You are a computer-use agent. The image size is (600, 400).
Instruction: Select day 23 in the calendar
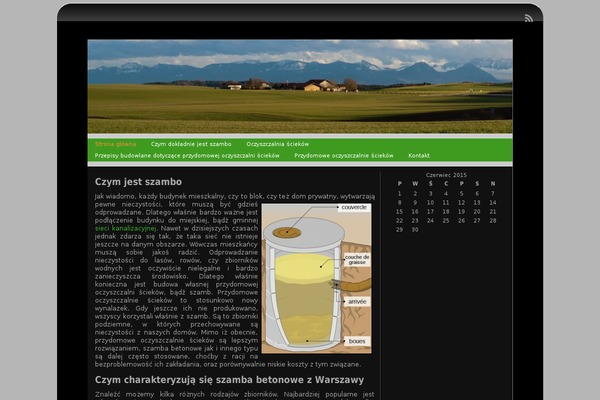(415, 221)
